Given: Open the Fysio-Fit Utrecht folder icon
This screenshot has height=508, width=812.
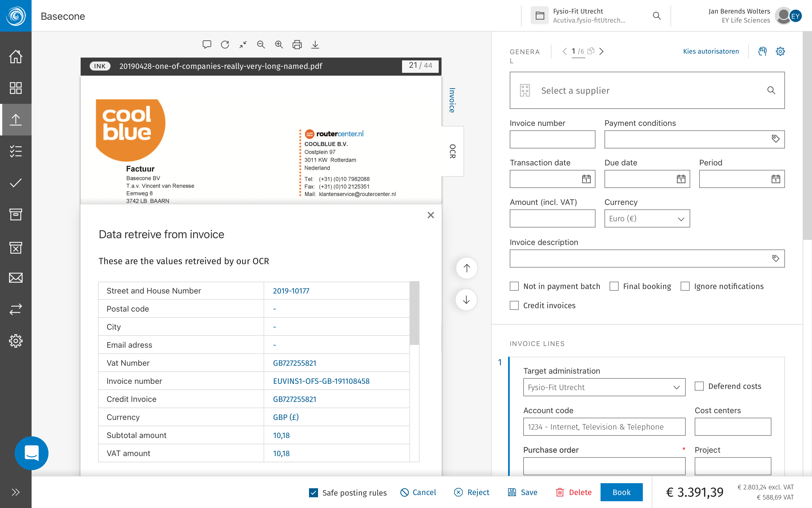Looking at the screenshot, I should coord(540,16).
